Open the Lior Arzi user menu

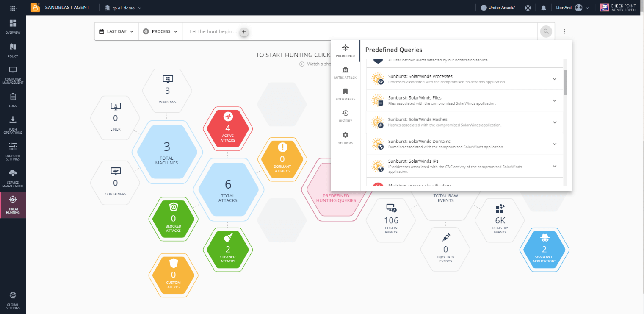(x=572, y=8)
